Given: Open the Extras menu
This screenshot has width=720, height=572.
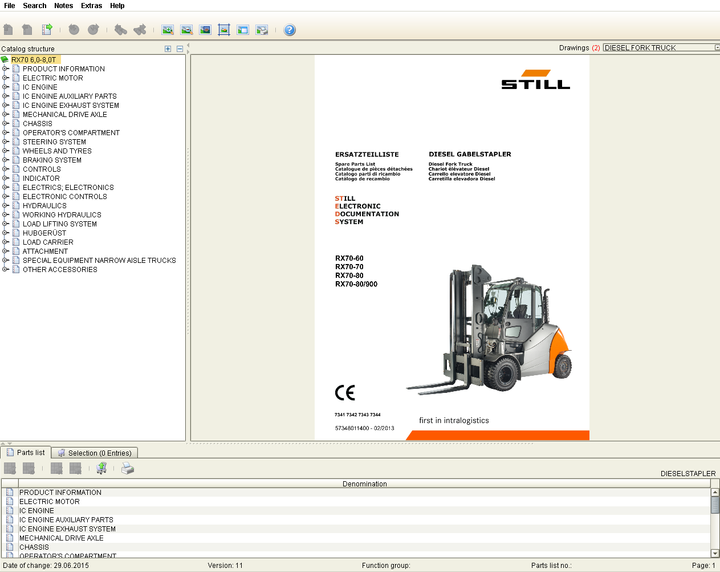Looking at the screenshot, I should coord(91,6).
